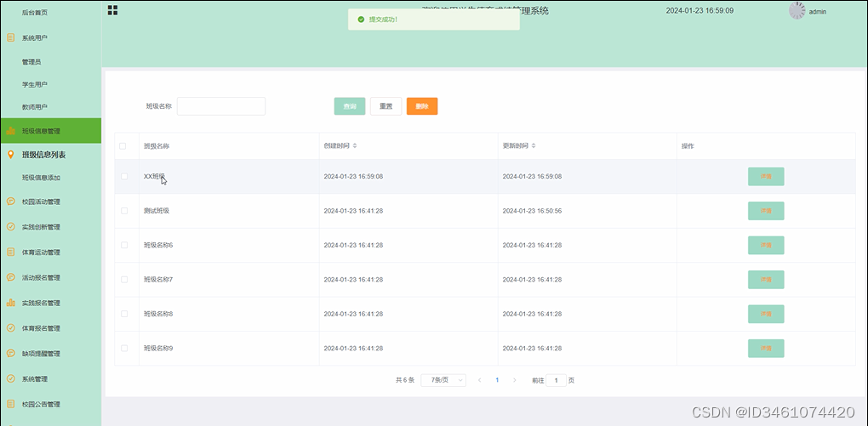Click the green success check icon in toast
868x426 pixels.
[361, 20]
